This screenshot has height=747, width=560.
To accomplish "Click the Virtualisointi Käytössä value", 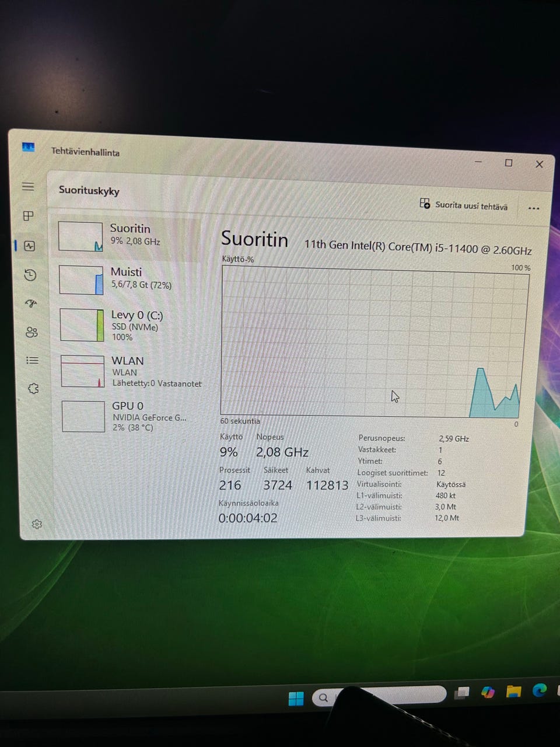I will click(x=451, y=484).
